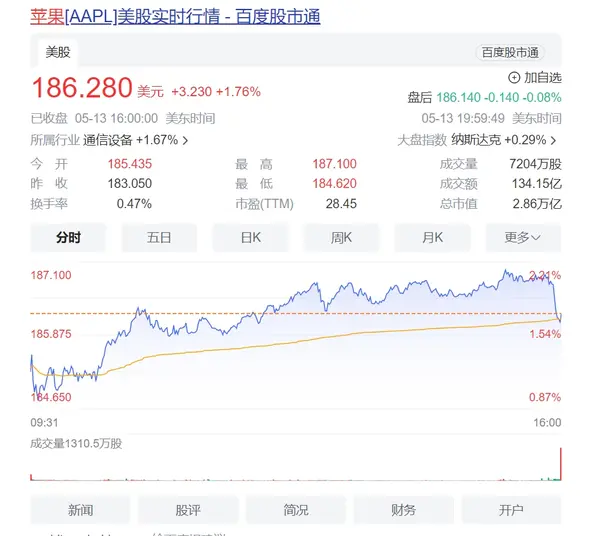Click the volume spike bar at 16:00
The height and width of the screenshot is (536, 600).
point(560,463)
